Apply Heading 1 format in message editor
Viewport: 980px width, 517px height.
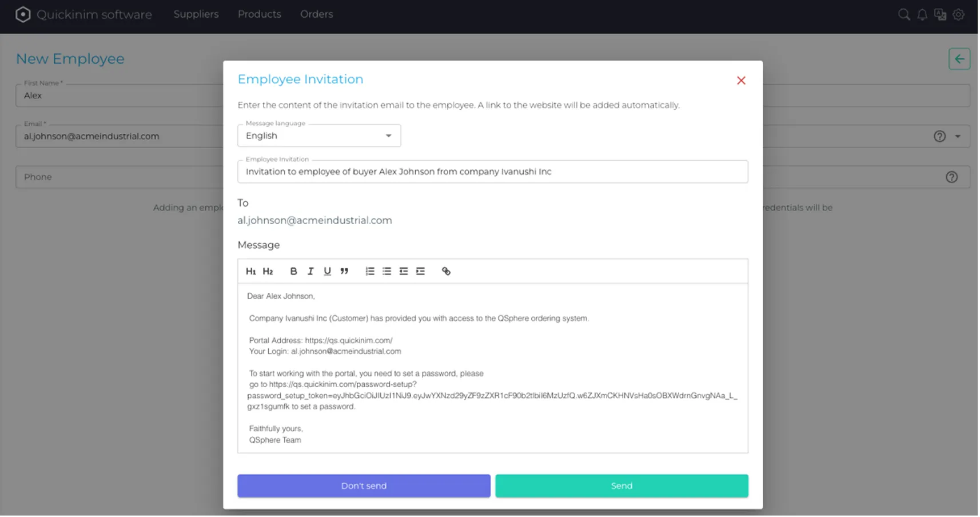250,271
